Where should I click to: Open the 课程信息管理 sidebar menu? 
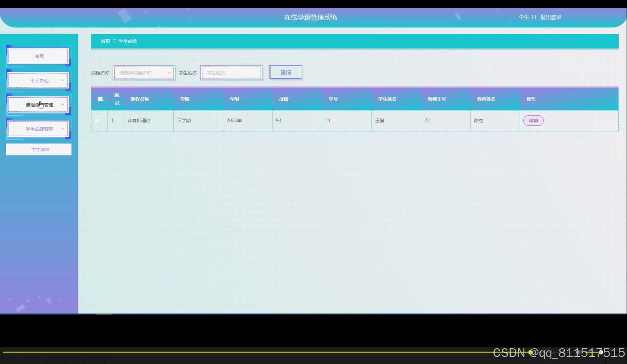click(38, 105)
